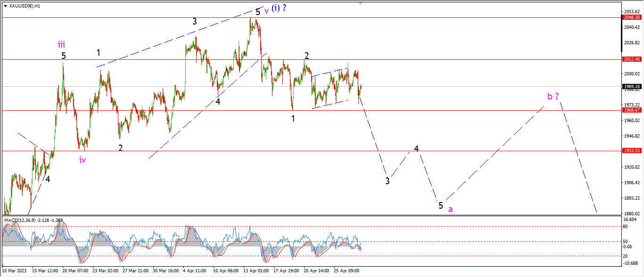This screenshot has width=644, height=277.
Task: Select the magenta 'v' wave label at top
Action: coord(266,10)
